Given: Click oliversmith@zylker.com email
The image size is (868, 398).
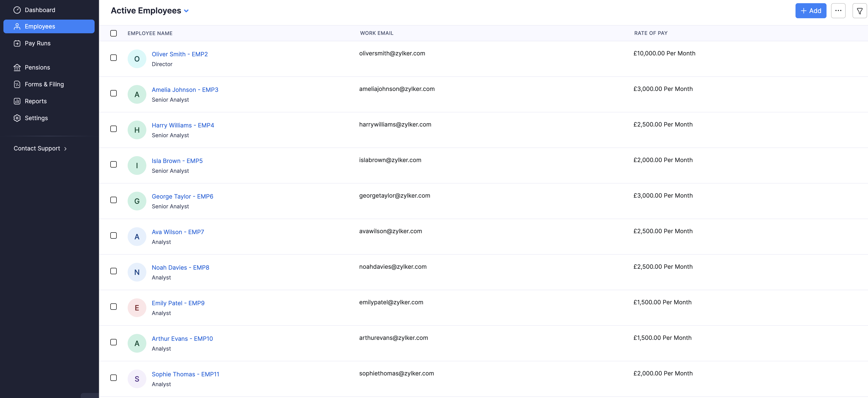Looking at the screenshot, I should click(392, 53).
